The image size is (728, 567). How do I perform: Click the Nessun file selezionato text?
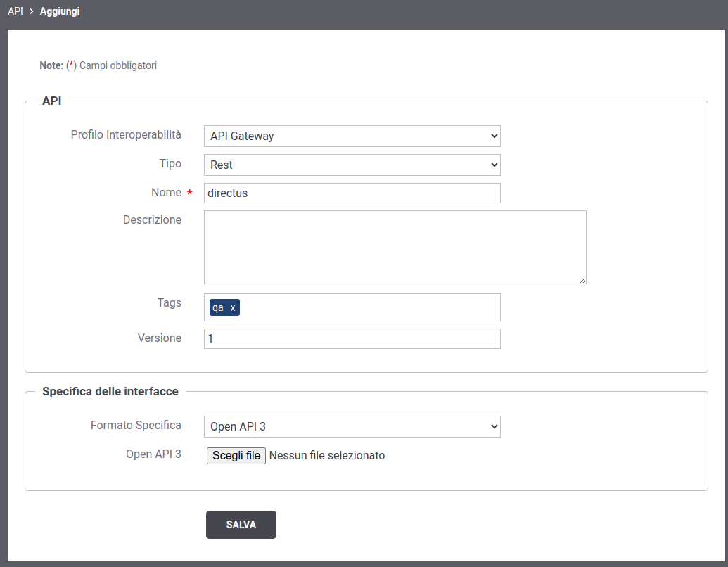click(327, 456)
